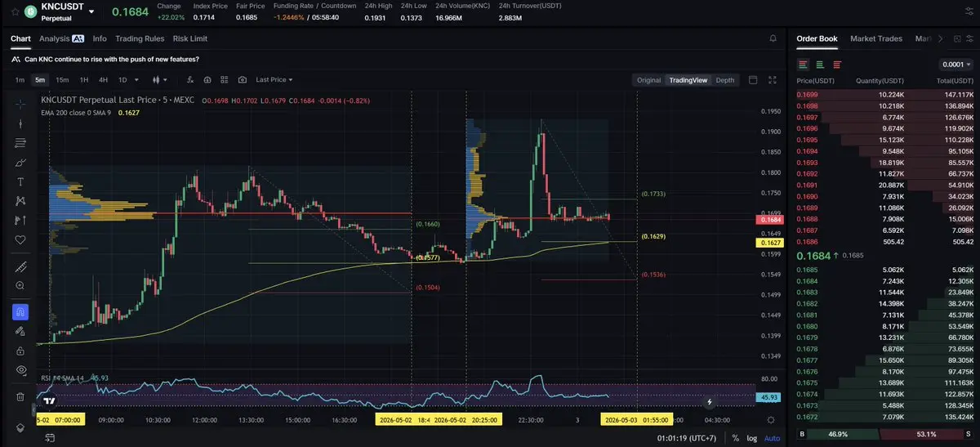Open the Fibonacci retracement tools
Image resolution: width=980 pixels, height=447 pixels.
pos(20,143)
